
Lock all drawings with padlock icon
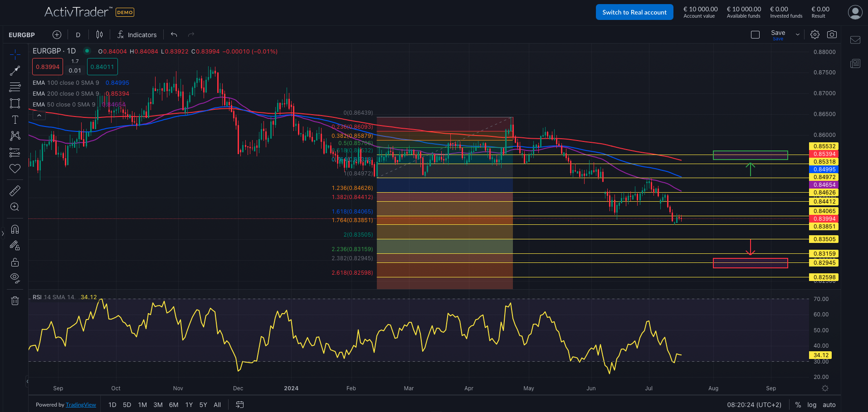(x=15, y=262)
